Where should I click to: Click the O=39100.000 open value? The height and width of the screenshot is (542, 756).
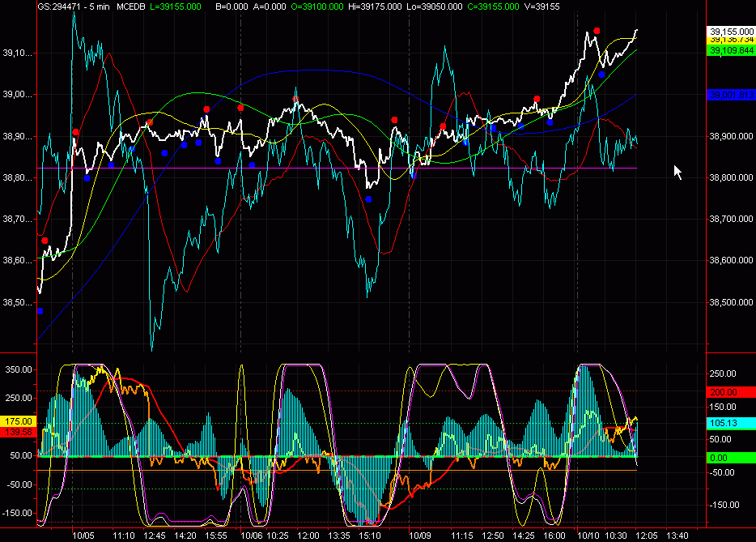point(317,6)
